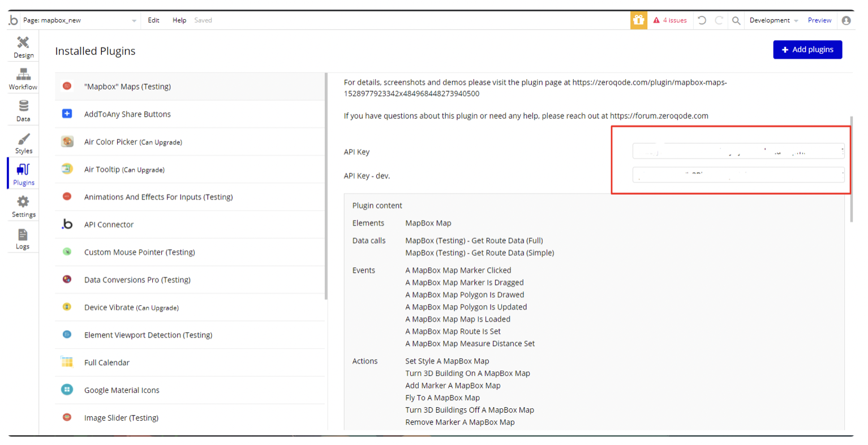Open the 4 issues warning indicator
The image size is (868, 445).
click(670, 20)
